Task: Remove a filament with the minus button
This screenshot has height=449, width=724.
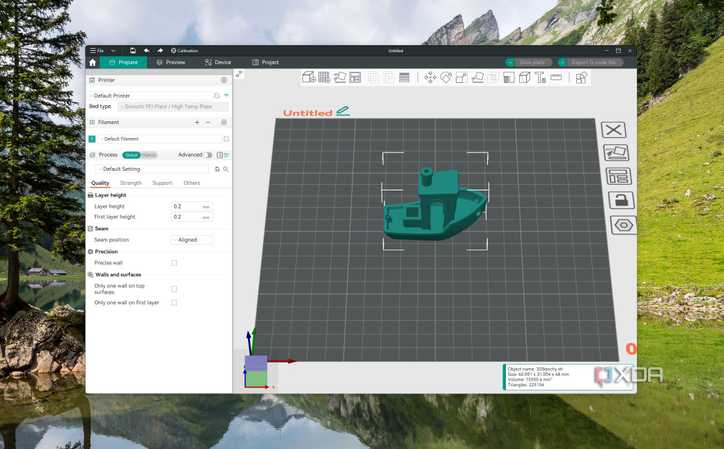Action: (x=208, y=122)
